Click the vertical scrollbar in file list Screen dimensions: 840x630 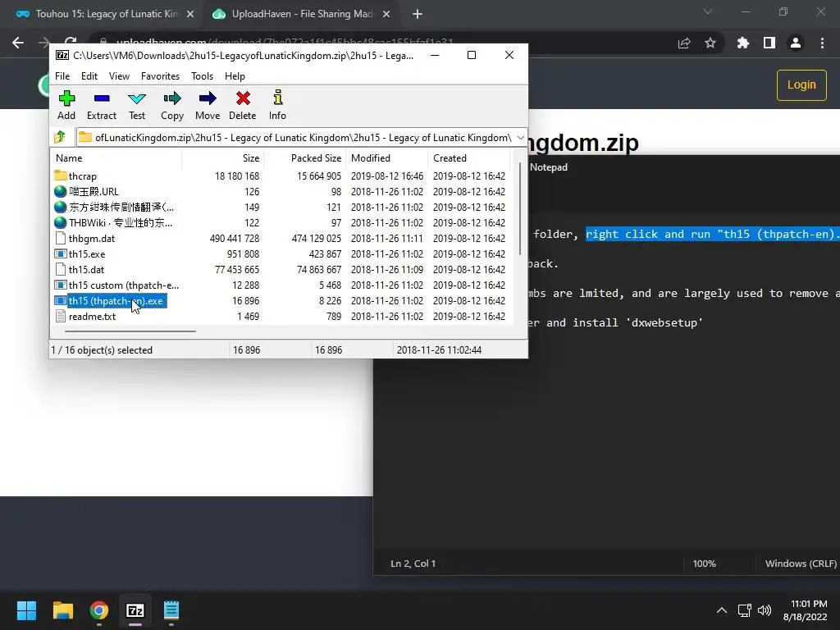(519, 208)
